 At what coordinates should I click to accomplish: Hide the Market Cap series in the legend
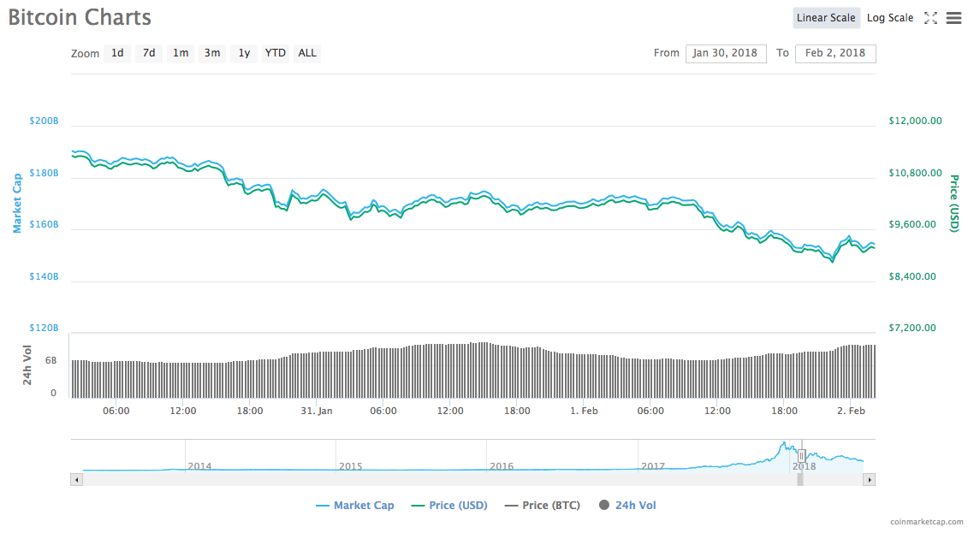(355, 505)
